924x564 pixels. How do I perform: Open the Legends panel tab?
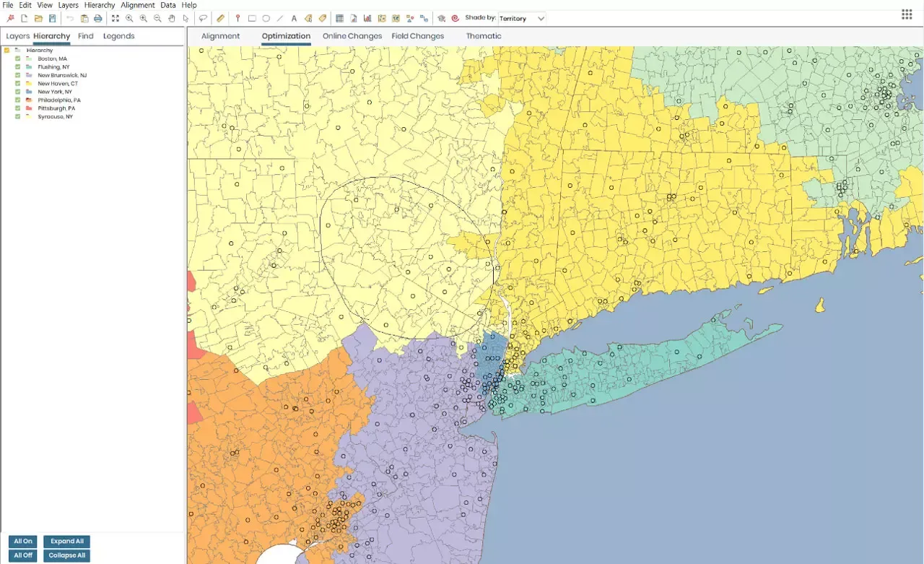118,36
